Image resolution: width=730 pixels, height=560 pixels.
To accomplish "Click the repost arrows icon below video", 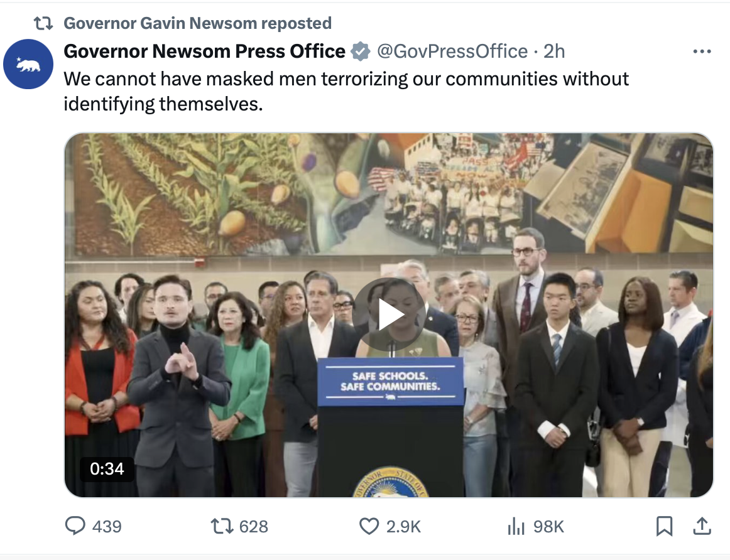I will [x=221, y=526].
